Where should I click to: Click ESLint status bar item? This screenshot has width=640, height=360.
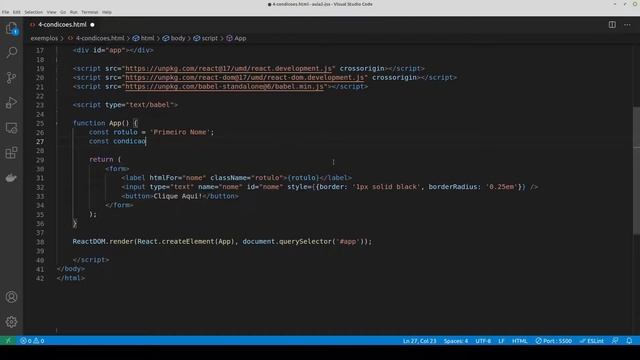[x=591, y=341]
